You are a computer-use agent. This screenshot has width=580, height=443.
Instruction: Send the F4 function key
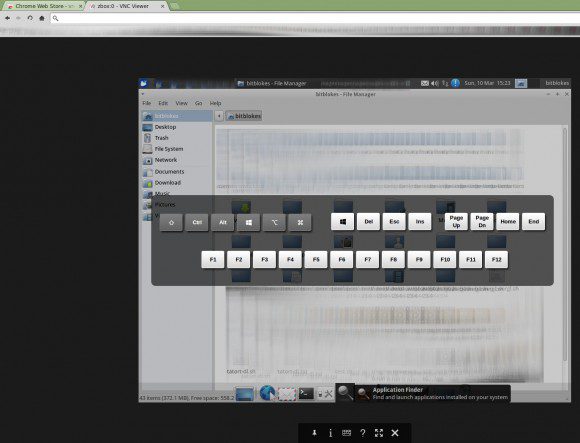tap(290, 260)
